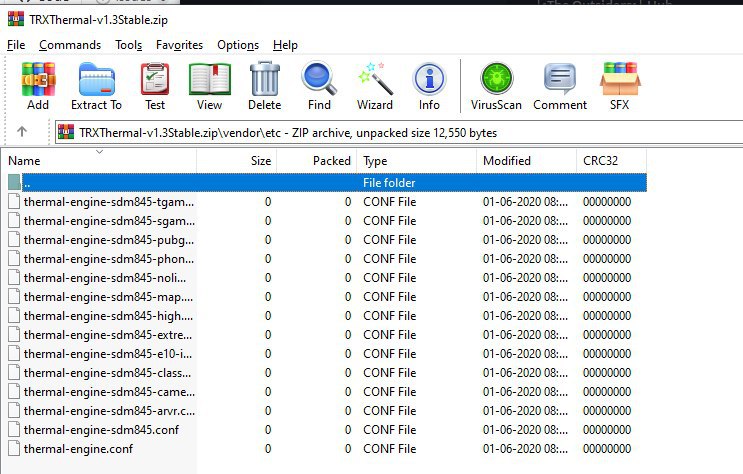Click CRC32 value of thermal-engine-sdm845.conf row
The height and width of the screenshot is (474, 743).
tap(607, 429)
